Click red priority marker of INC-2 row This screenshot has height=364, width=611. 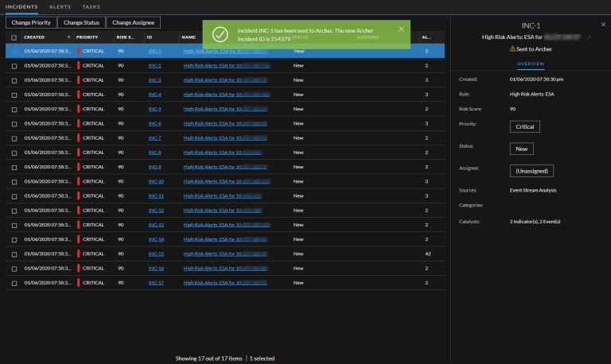tap(78, 66)
